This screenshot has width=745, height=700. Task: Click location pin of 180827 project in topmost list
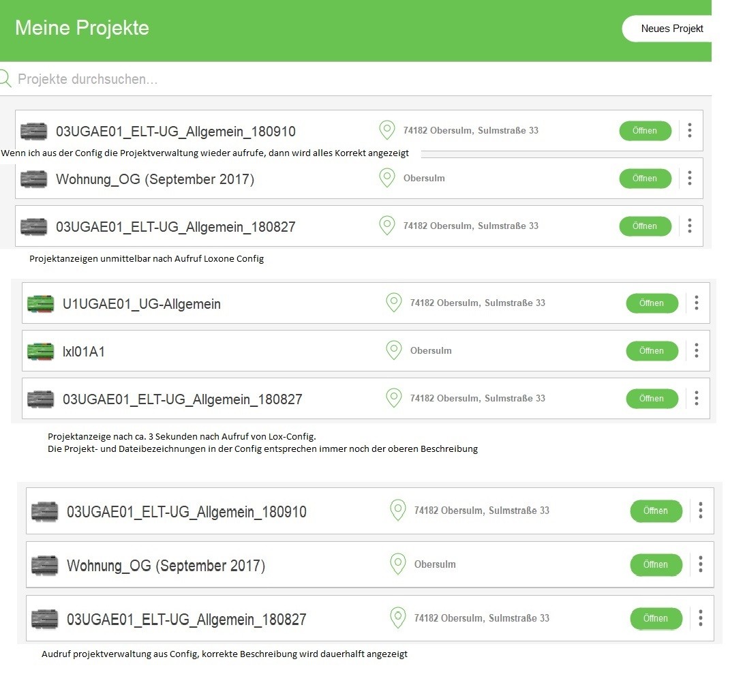pyautogui.click(x=386, y=226)
